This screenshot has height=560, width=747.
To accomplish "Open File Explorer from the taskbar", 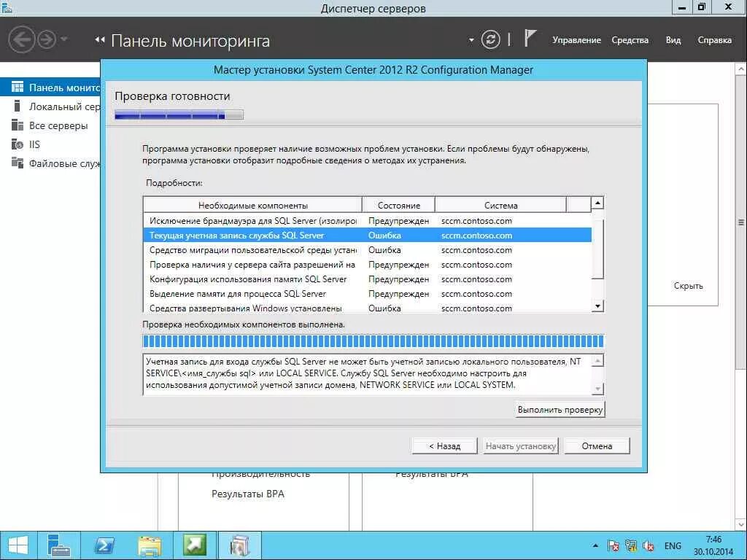I will click(149, 545).
